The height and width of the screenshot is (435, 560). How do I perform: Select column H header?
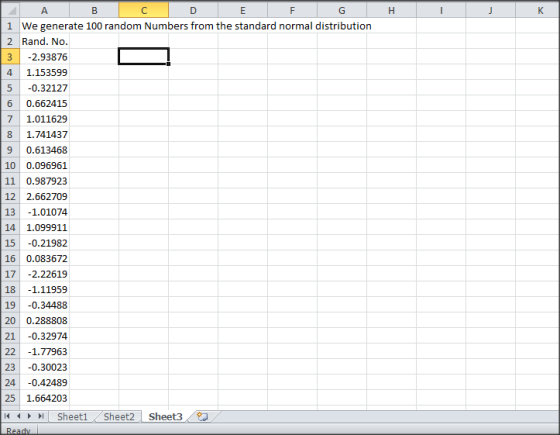point(391,10)
